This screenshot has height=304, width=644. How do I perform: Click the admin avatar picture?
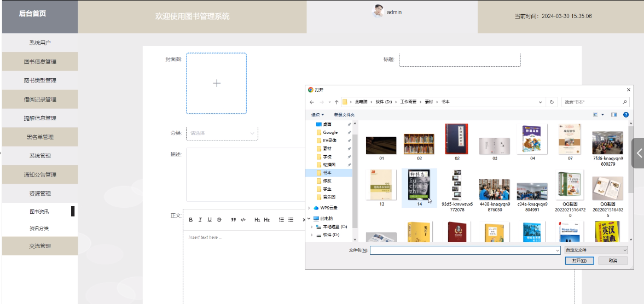pos(378,11)
